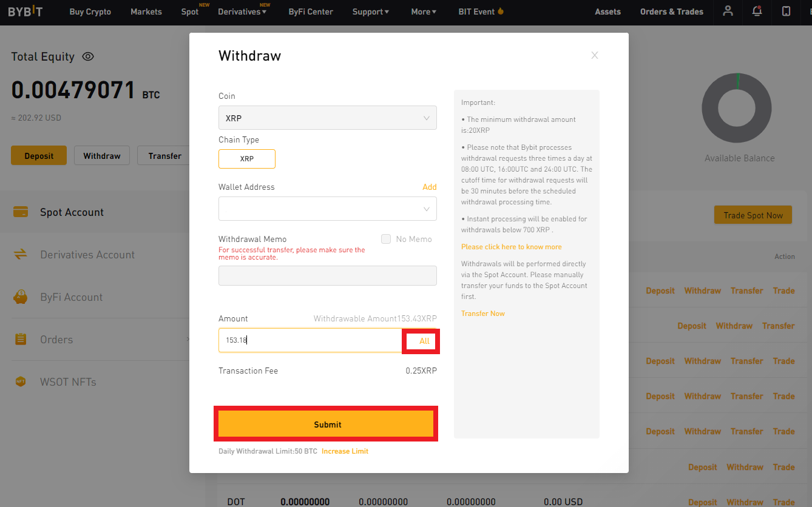Open the Markets page
Image resolution: width=812 pixels, height=507 pixels.
click(146, 12)
